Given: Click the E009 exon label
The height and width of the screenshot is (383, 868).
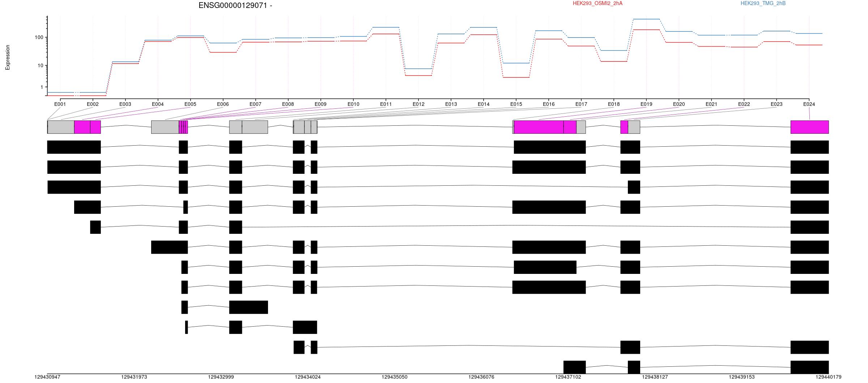Looking at the screenshot, I should tap(320, 104).
